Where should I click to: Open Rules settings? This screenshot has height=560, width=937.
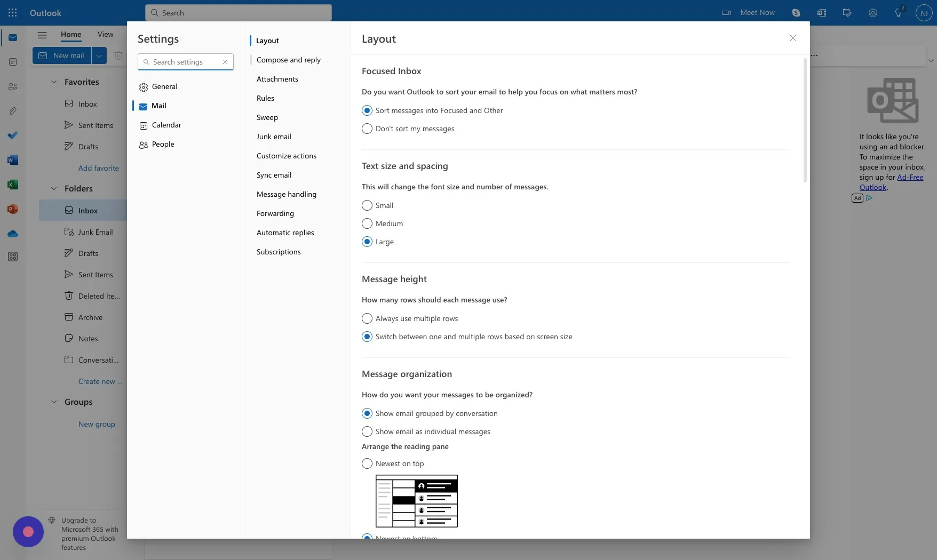[265, 98]
